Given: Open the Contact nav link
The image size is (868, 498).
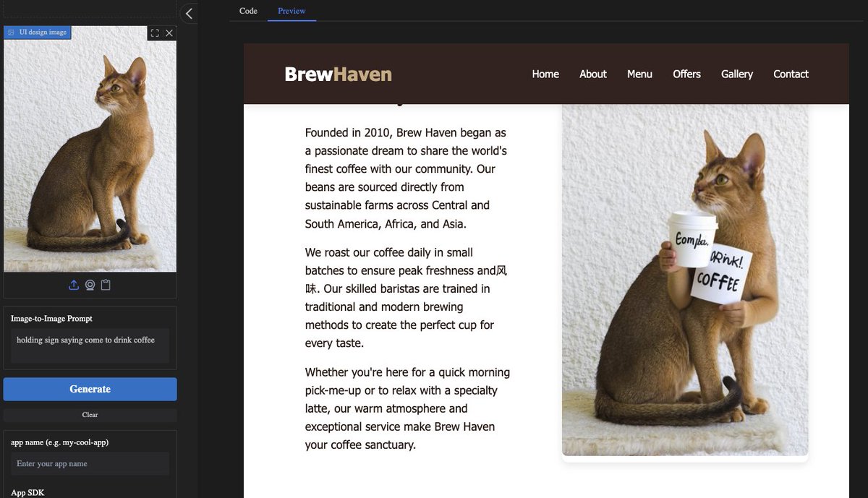Looking at the screenshot, I should (791, 74).
